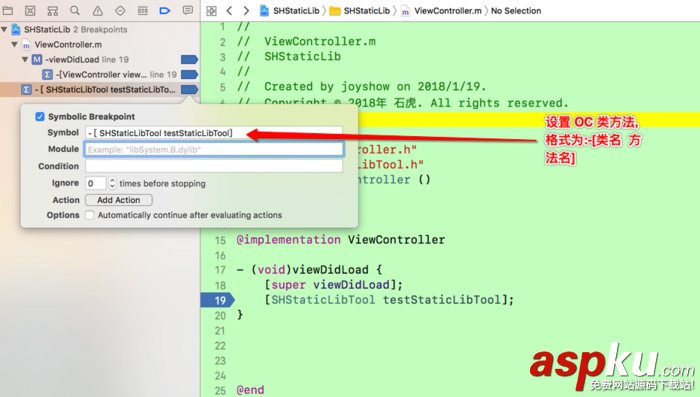Uncheck the Symbolic Breakpoint checkbox

(x=40, y=117)
